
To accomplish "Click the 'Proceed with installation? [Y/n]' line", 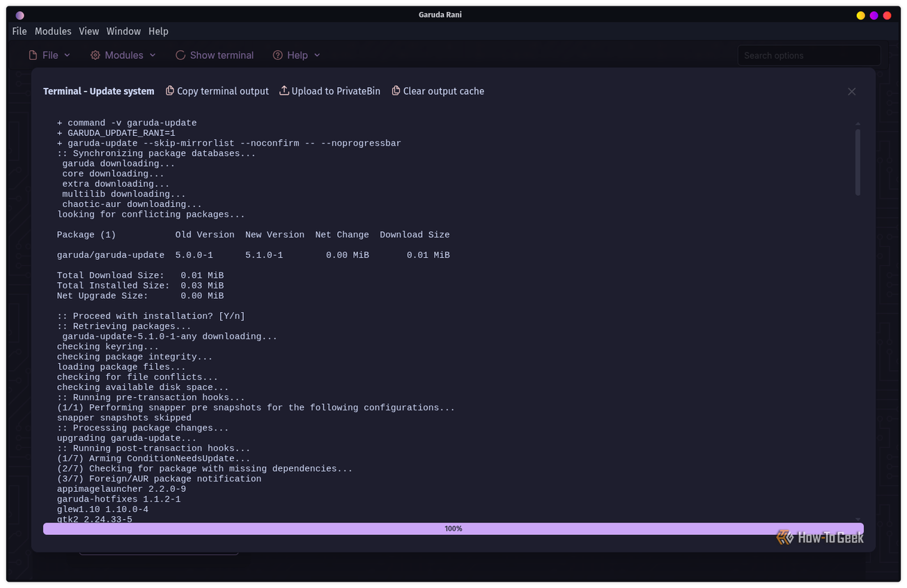I will 151,316.
